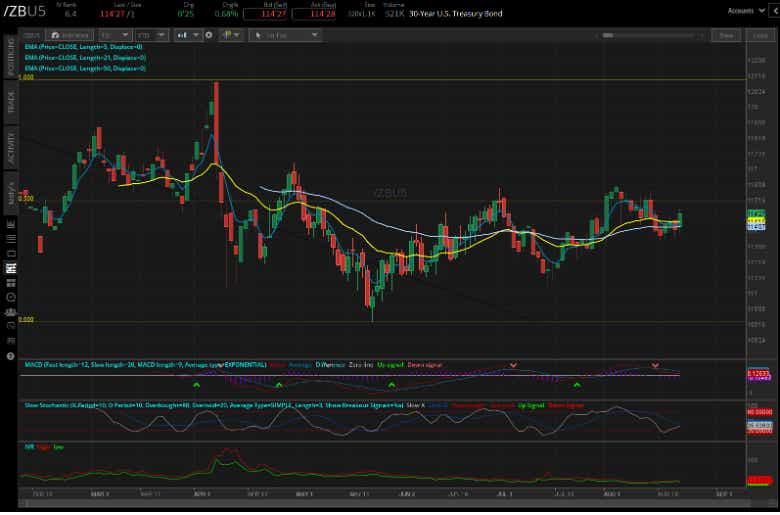Click the horizontal-lines list icon in the left sidebar
Viewport: 780px width, 515px height.
tap(10, 239)
